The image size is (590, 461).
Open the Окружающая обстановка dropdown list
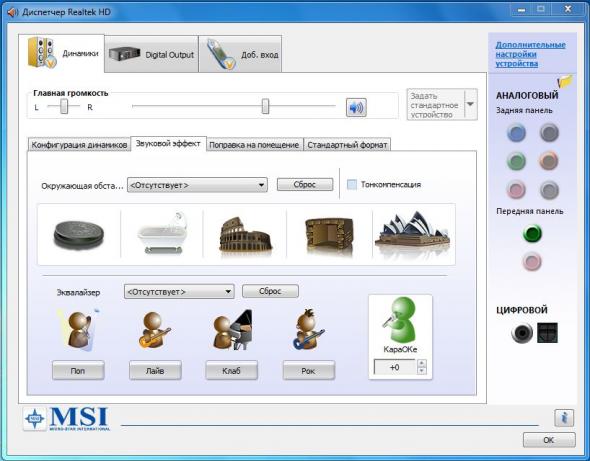click(197, 185)
